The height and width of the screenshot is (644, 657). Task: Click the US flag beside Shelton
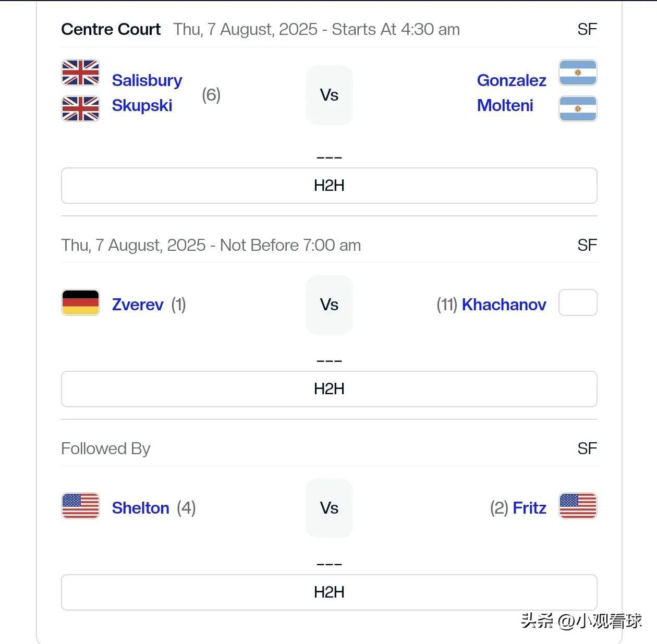point(80,506)
